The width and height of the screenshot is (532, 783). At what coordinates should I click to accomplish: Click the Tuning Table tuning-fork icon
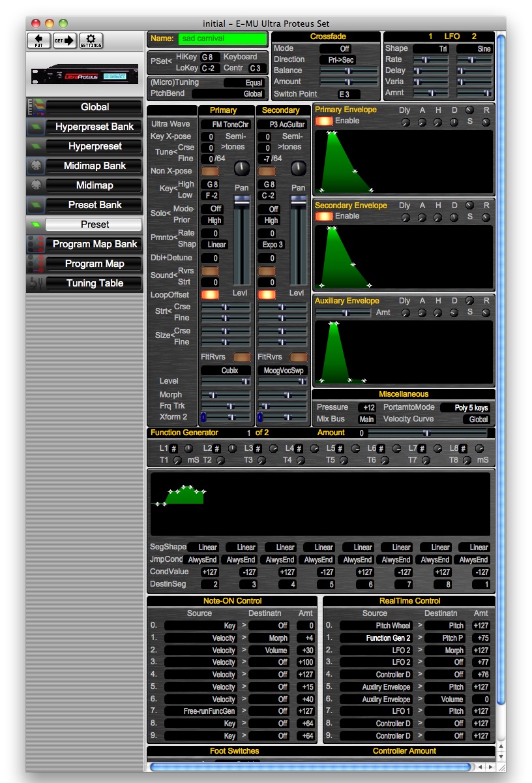(36, 283)
